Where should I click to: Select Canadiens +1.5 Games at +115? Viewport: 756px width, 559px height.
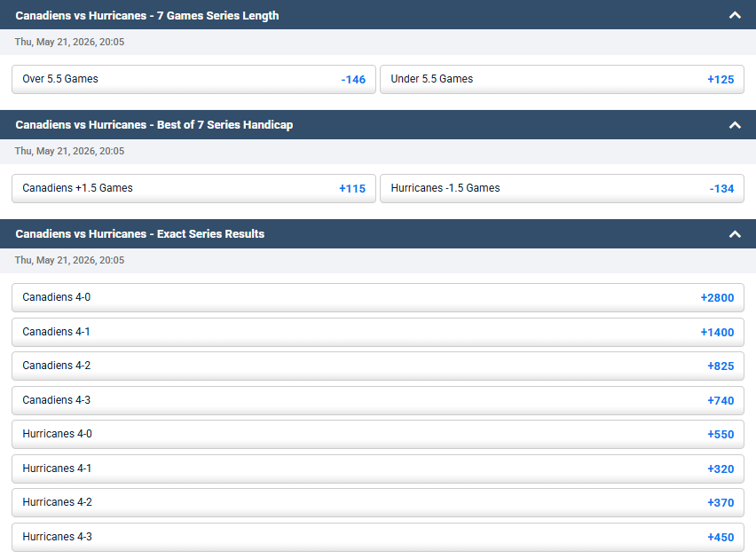tap(193, 188)
